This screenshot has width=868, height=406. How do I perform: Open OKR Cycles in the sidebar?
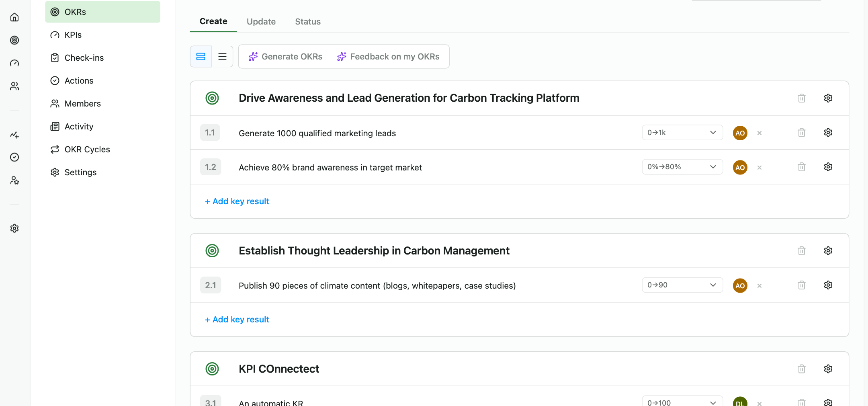click(103, 150)
